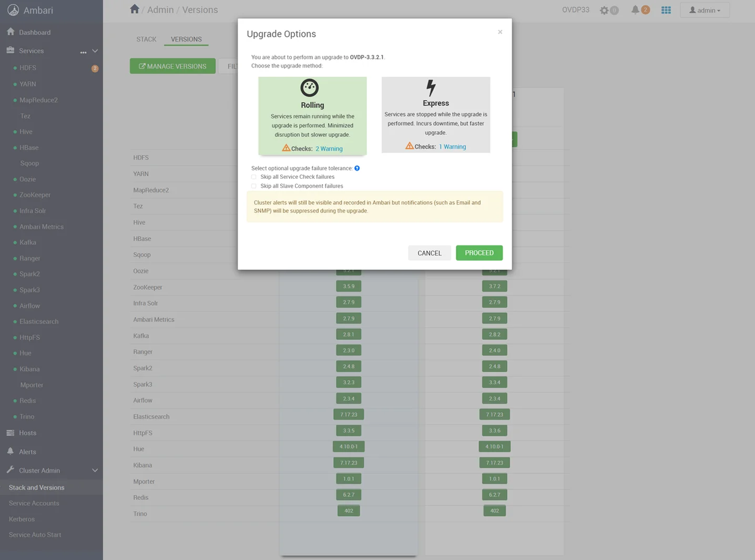The image size is (755, 560).
Task: Enable Skip all Service Check failures
Action: click(x=254, y=177)
